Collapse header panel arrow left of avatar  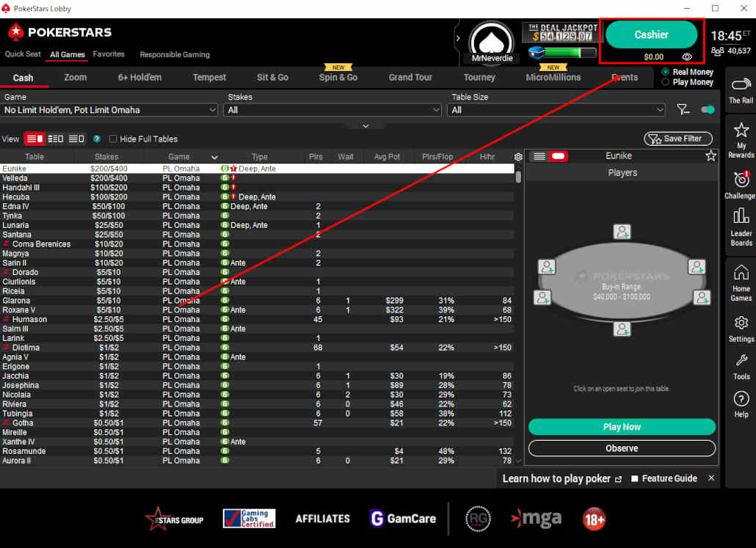click(x=457, y=38)
